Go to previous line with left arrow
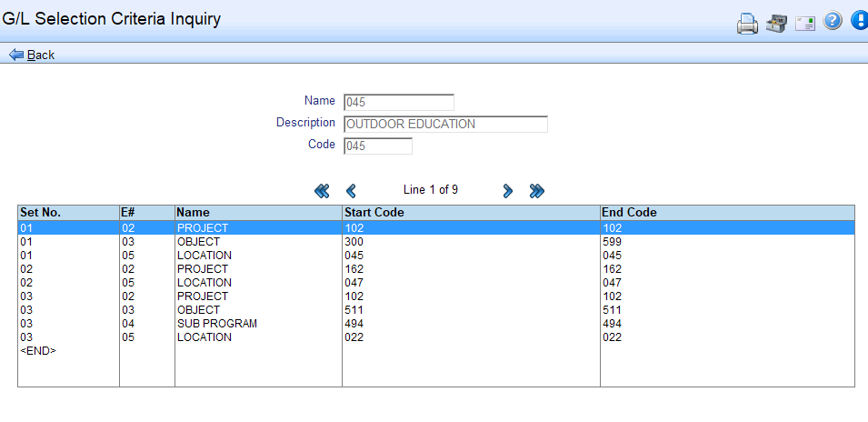 tap(351, 191)
